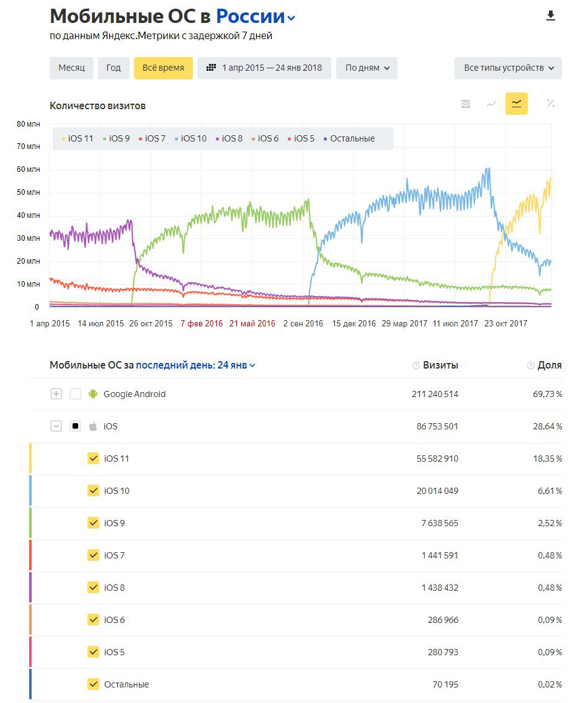Click the iOS 10 share value 6,61 %
Screen dimensions: 588x703
pos(550,491)
